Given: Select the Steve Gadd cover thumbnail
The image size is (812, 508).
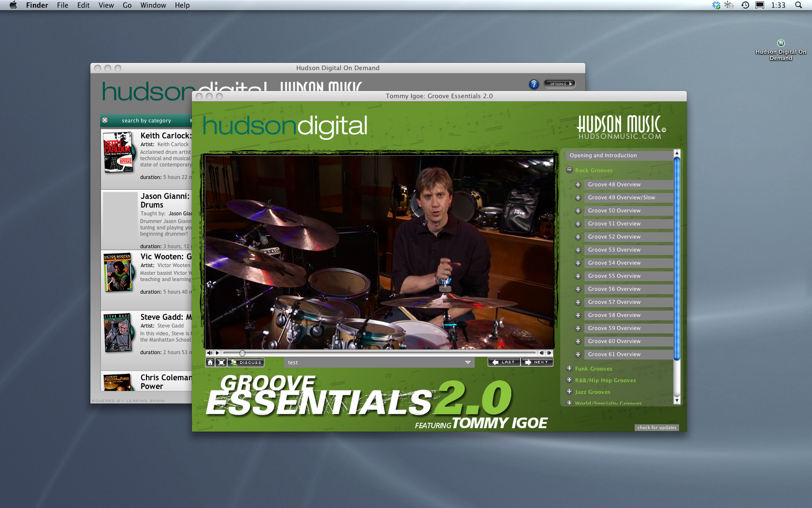Looking at the screenshot, I should tap(118, 333).
